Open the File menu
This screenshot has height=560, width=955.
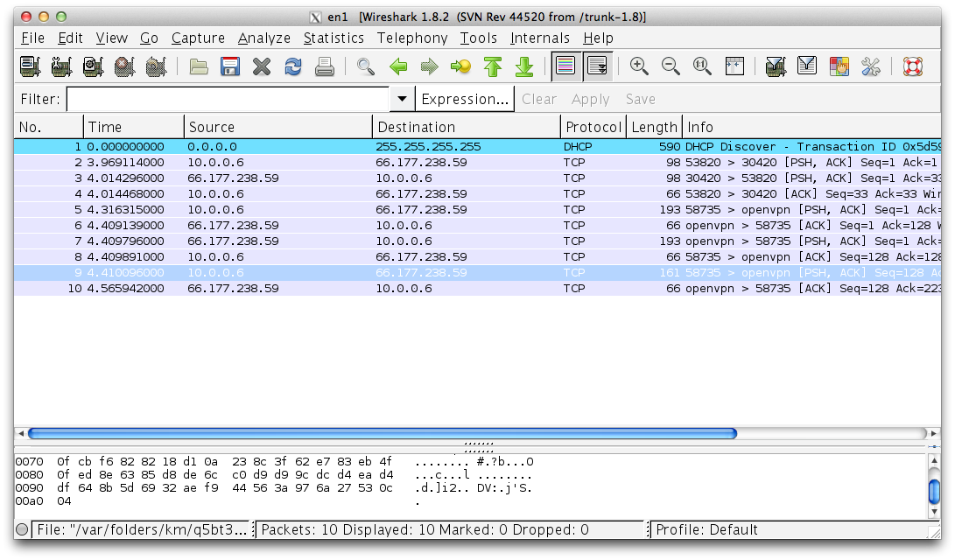click(33, 38)
